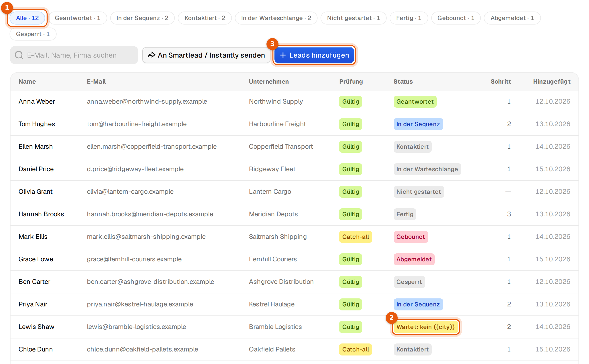Click the Unternehmen column header
This screenshot has width=589, height=364.
pos(269,82)
